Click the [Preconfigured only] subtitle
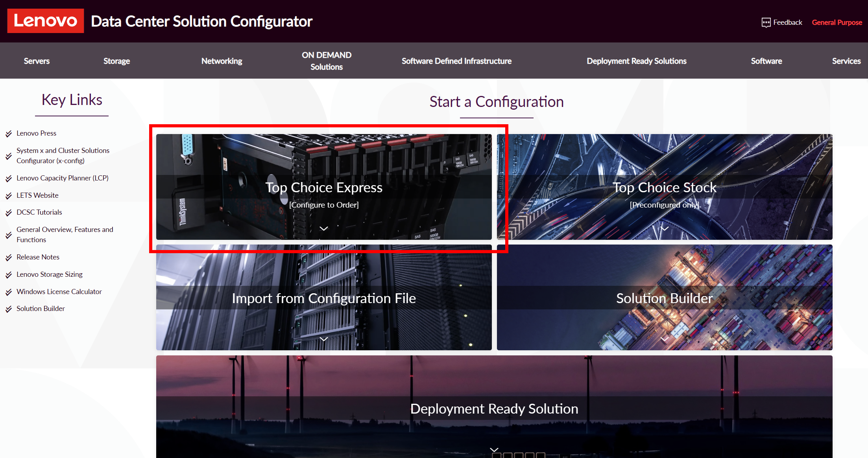 [665, 205]
